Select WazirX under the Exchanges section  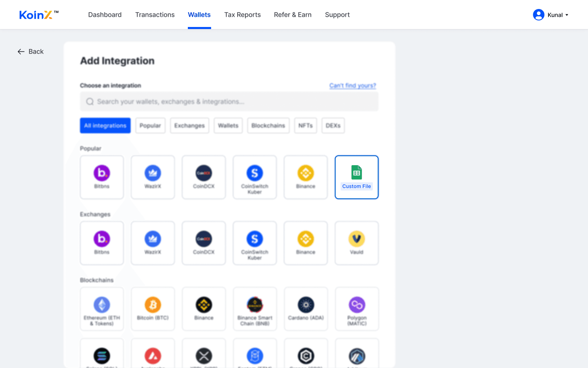[153, 243]
